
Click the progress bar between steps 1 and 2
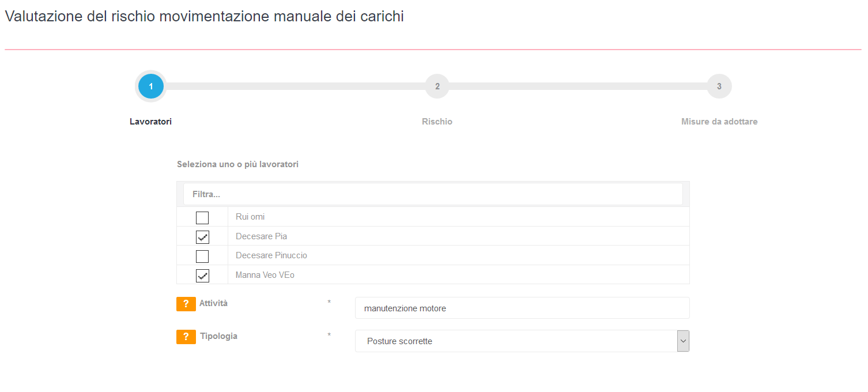tap(295, 86)
